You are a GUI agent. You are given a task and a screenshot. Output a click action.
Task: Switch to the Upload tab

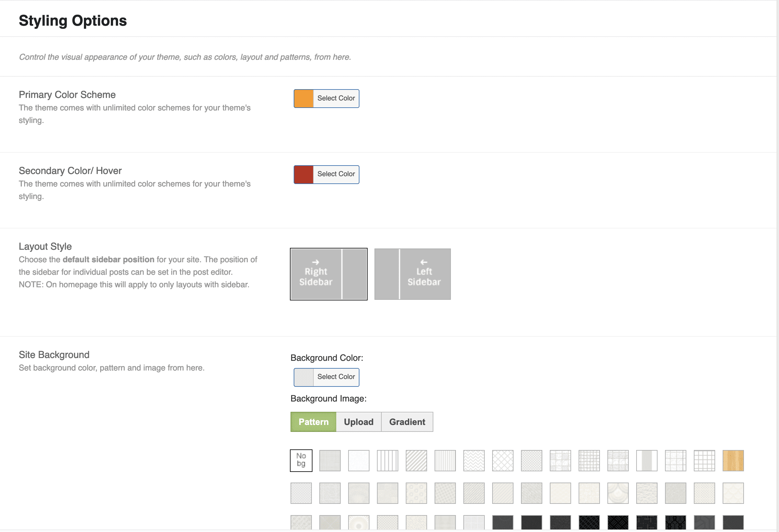click(x=358, y=422)
